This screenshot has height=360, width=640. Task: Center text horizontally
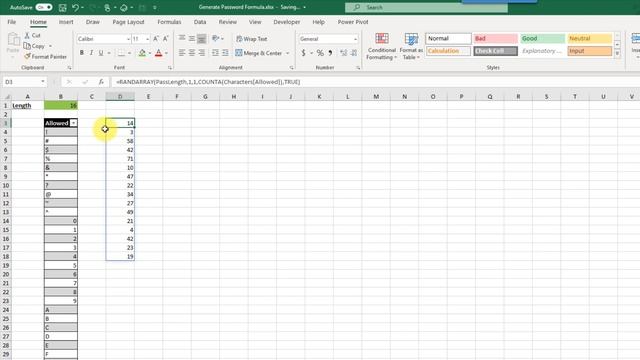[x=192, y=53]
